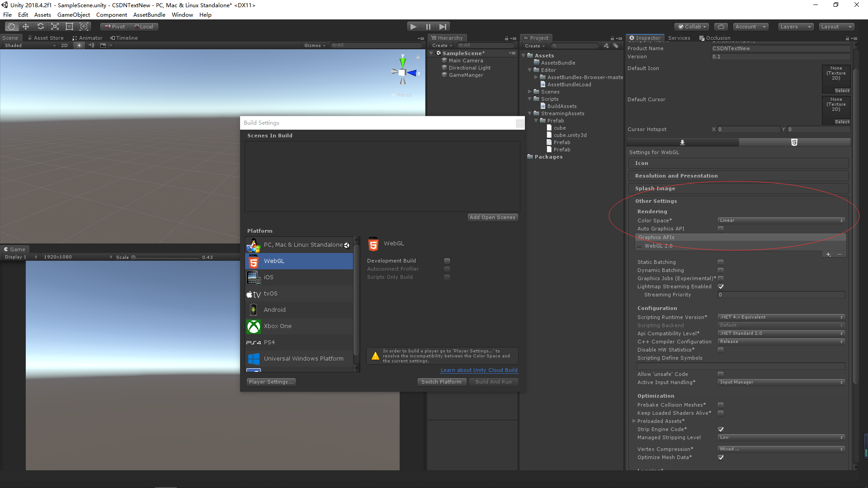Click Universal Windows Platform icon
Screen dimensions: 868x488
(254, 359)
